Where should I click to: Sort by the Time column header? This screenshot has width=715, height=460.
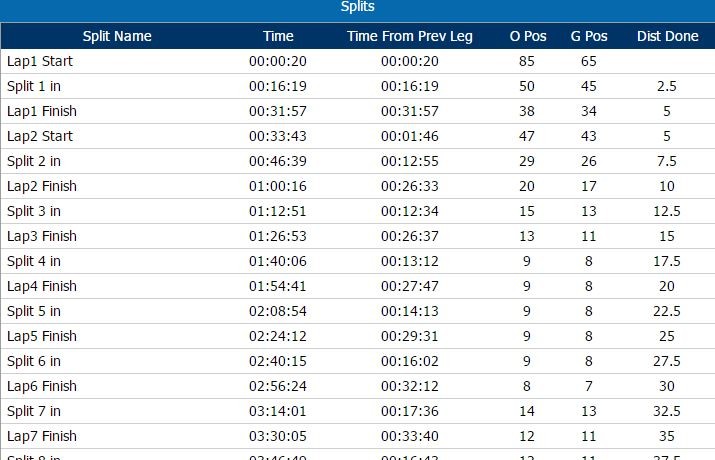(278, 36)
